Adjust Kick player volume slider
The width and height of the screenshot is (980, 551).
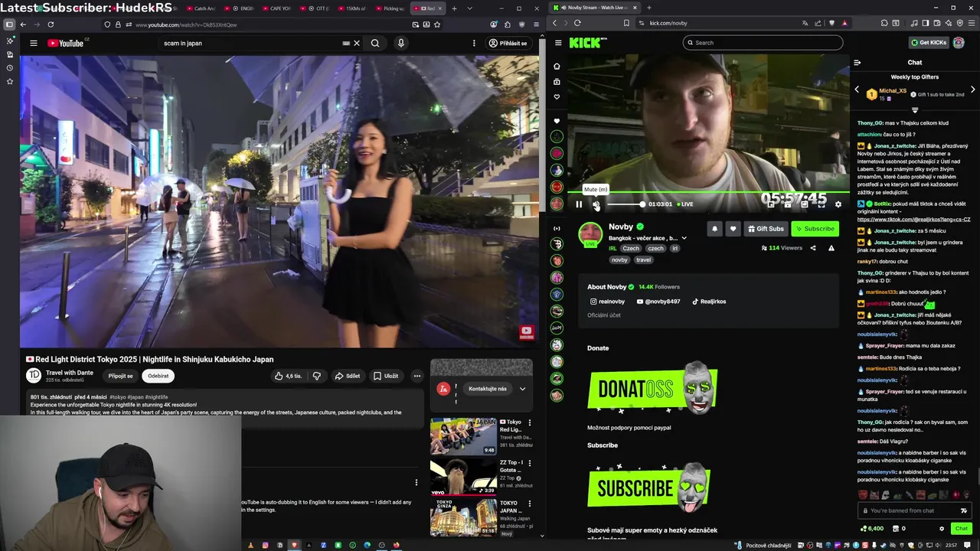(626, 204)
